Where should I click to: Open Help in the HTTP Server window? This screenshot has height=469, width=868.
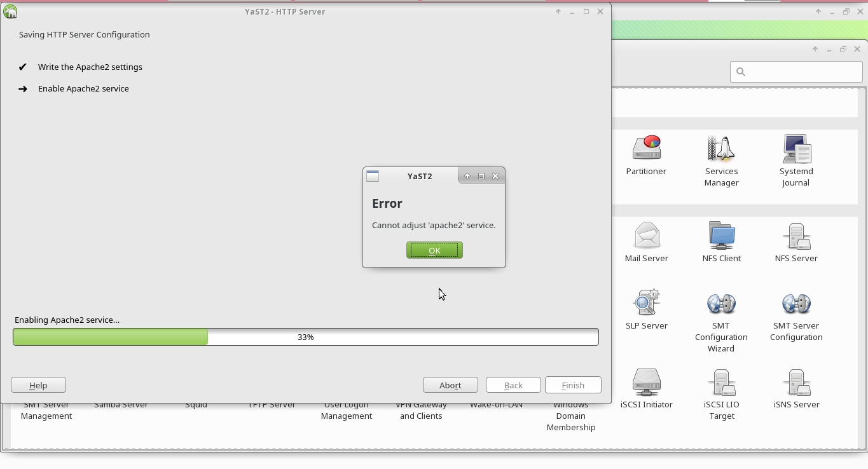[38, 385]
